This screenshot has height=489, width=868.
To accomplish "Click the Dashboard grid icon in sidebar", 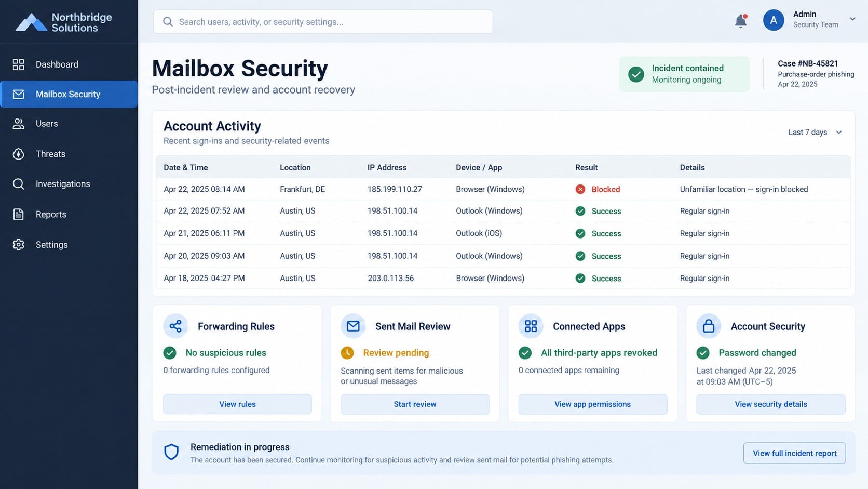I will (x=19, y=64).
